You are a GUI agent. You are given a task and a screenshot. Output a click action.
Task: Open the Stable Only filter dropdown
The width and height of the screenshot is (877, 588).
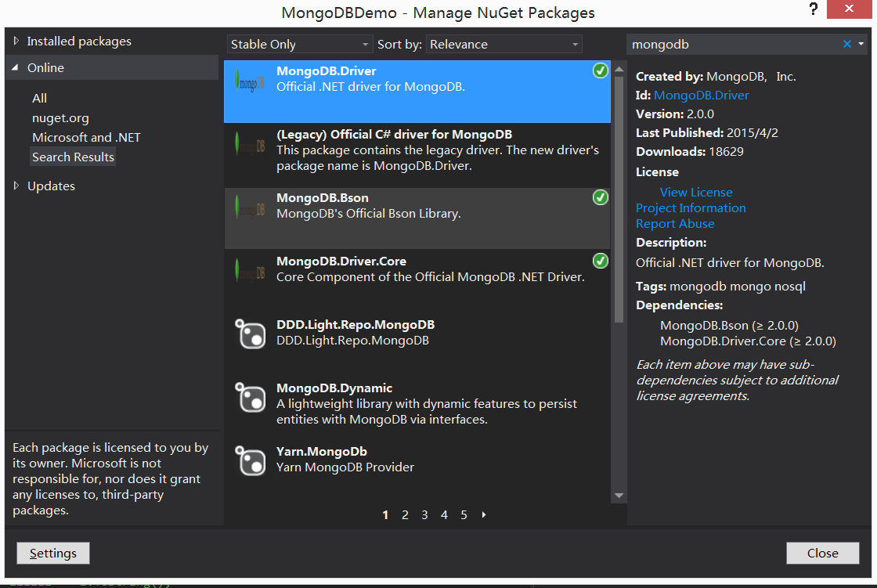pos(299,44)
